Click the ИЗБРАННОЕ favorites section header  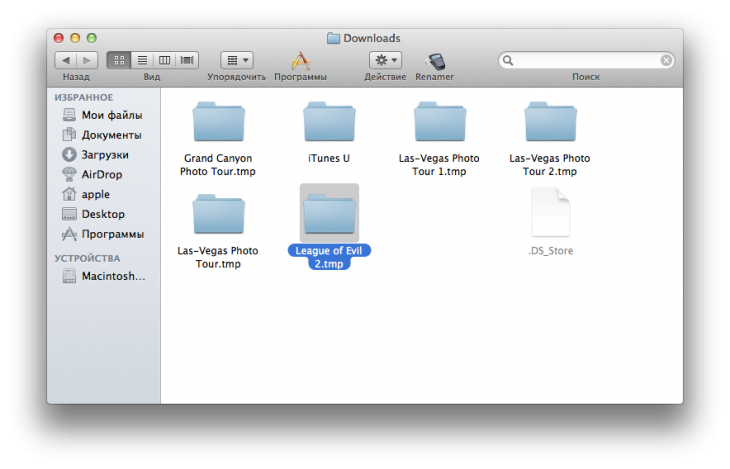click(x=84, y=98)
